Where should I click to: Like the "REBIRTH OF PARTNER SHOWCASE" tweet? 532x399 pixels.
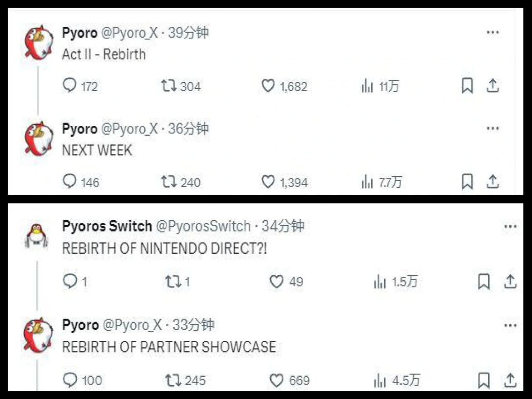tap(276, 380)
